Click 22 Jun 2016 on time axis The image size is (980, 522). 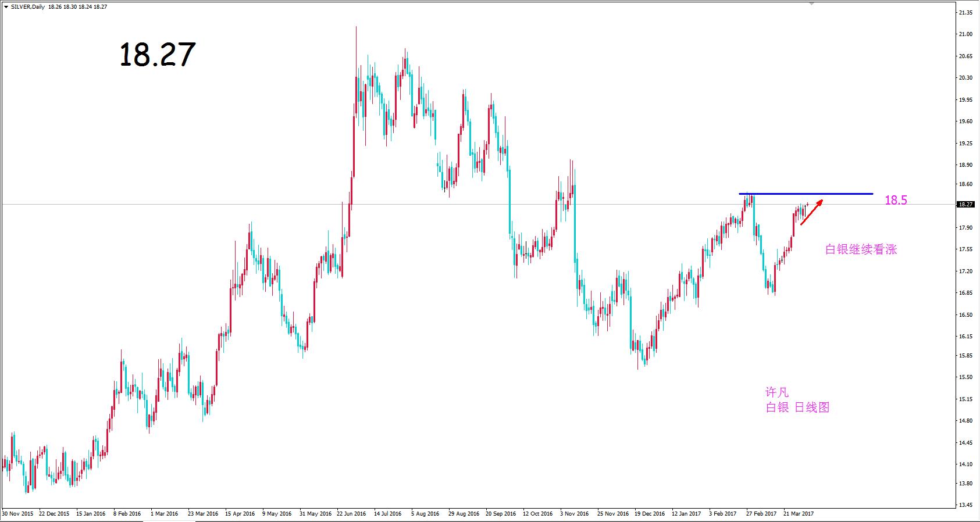(x=351, y=514)
